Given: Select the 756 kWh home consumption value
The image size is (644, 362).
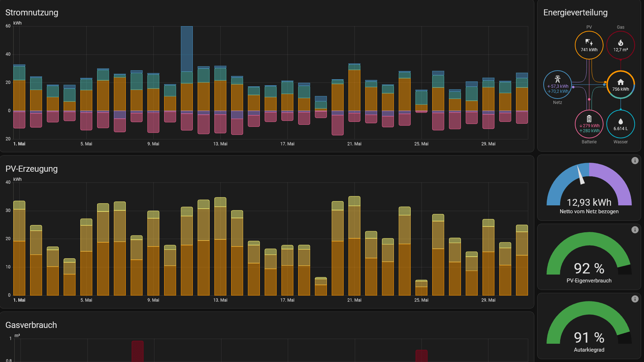Looking at the screenshot, I should [621, 89].
